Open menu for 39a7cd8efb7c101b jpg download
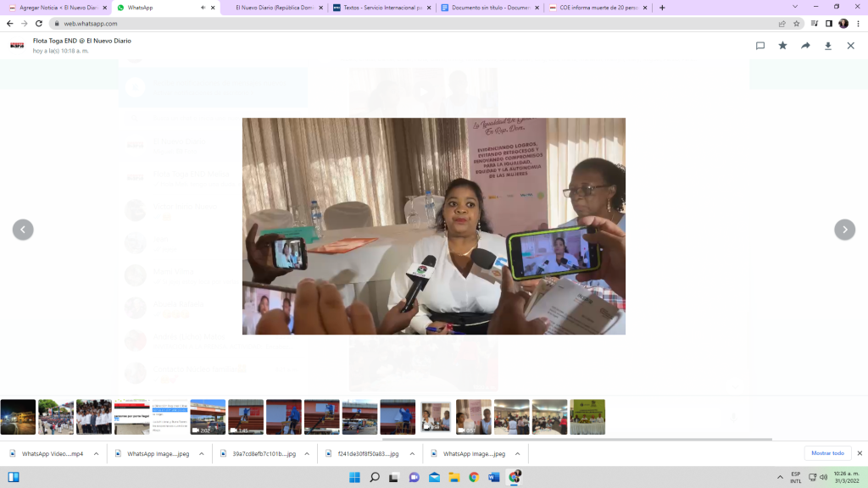 [x=307, y=453]
